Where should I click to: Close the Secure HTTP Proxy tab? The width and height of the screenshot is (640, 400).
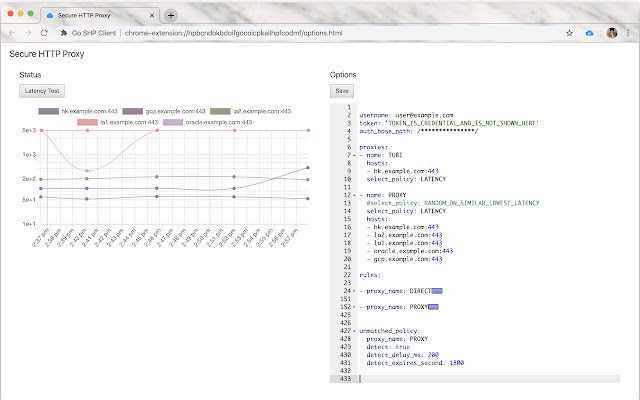[x=152, y=16]
